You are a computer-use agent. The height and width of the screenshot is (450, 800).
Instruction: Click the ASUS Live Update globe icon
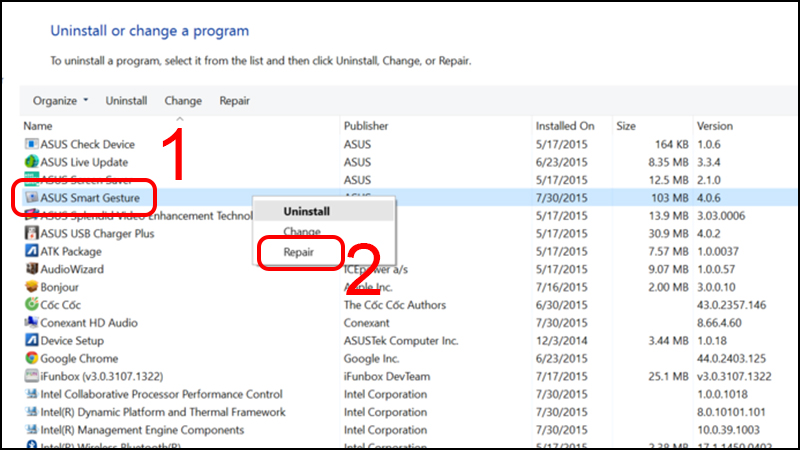coord(31,162)
